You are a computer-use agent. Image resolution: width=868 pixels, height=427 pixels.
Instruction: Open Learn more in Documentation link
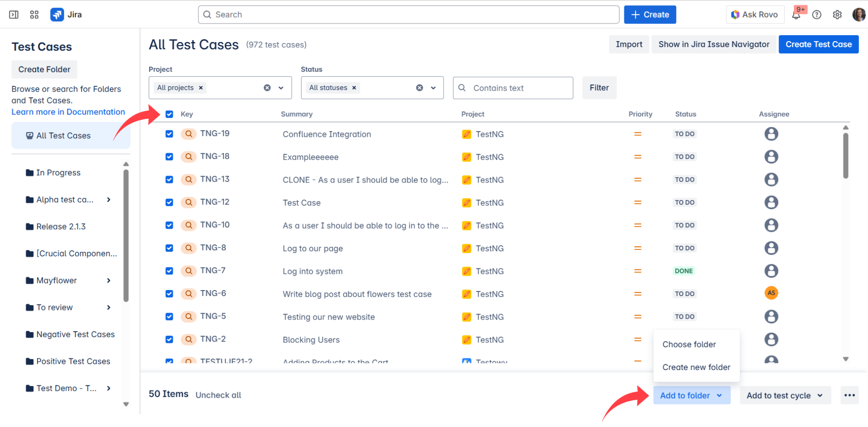68,112
